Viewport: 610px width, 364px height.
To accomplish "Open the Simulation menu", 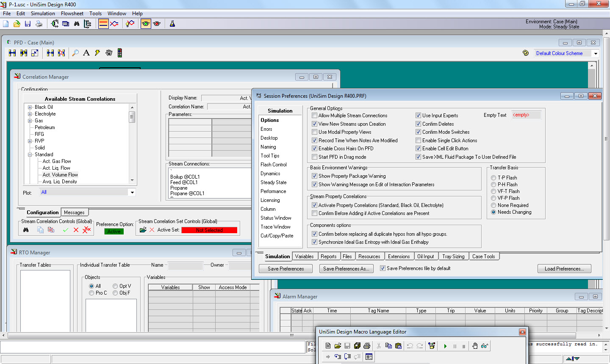I will (x=43, y=14).
